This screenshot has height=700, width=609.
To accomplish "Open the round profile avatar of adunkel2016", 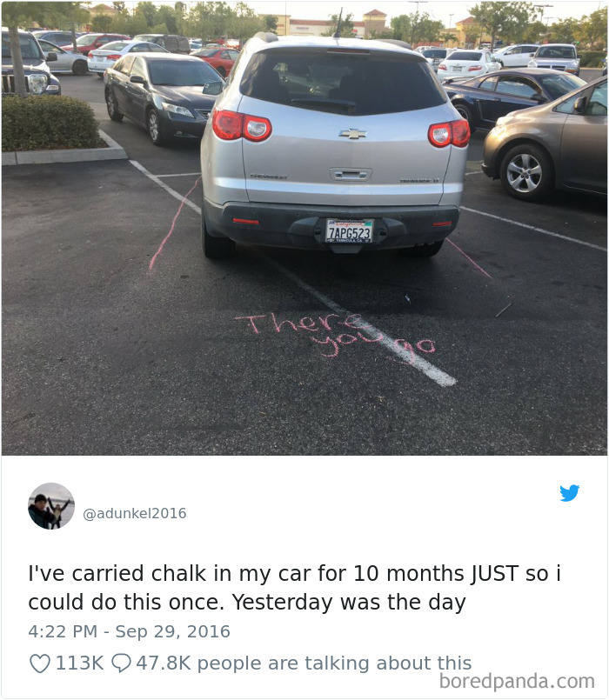I will pos(51,506).
